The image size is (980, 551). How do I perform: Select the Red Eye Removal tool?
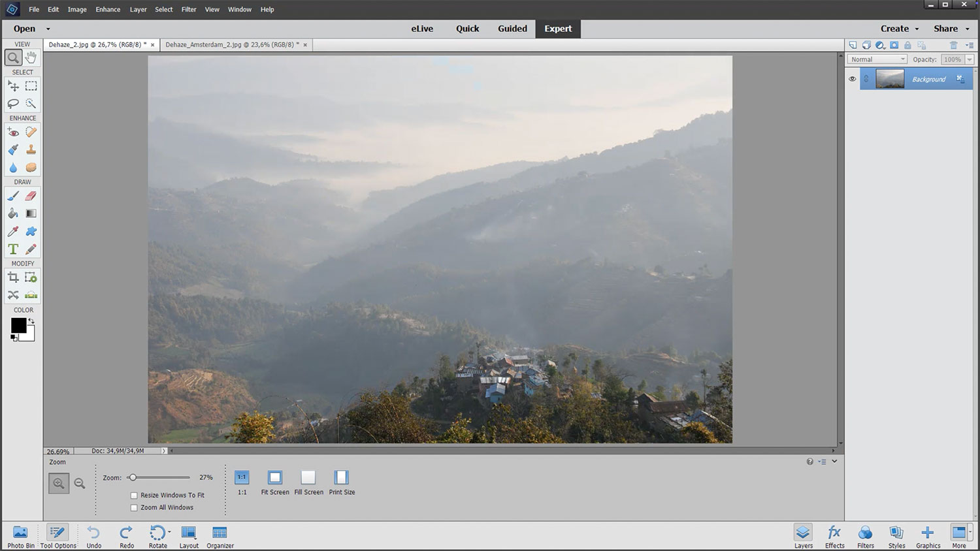[x=13, y=132]
